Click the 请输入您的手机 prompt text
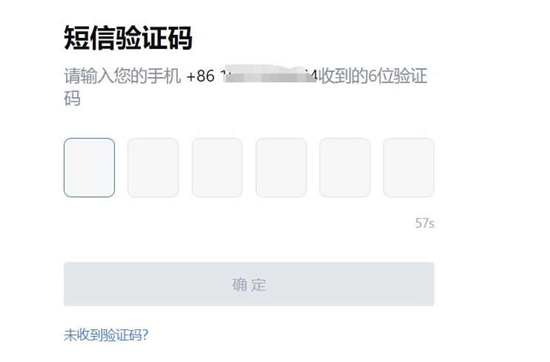Screen dimensions: 550x362 tap(122, 76)
